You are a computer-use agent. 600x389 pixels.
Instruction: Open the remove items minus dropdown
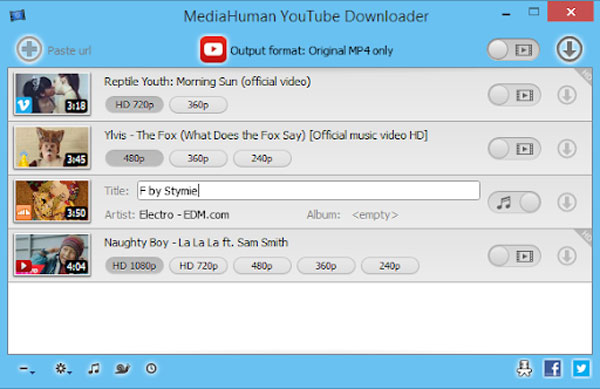pos(27,369)
